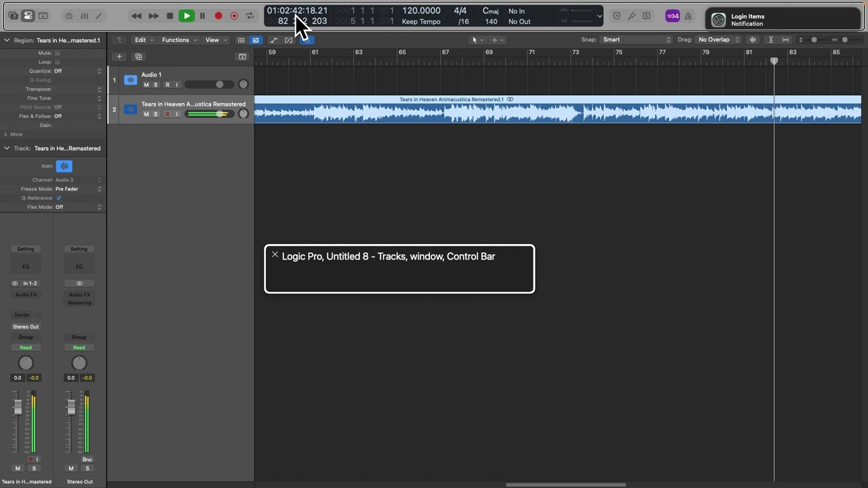Toggle the Solo button in control bar

tap(646, 16)
